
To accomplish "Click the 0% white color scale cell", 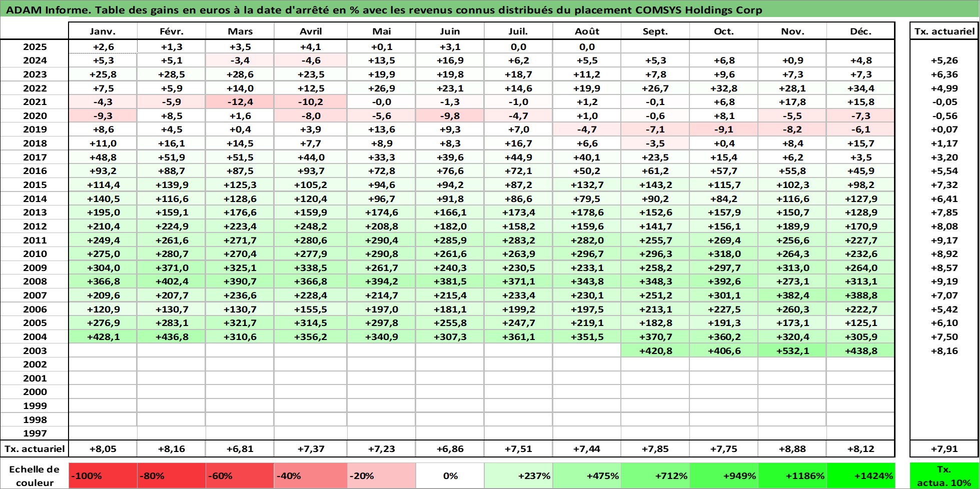I will (450, 476).
